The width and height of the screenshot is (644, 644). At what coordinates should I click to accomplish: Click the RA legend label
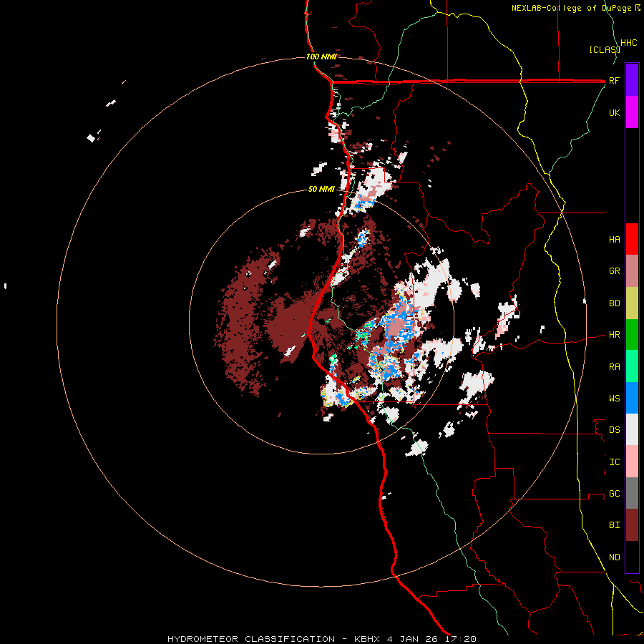[614, 367]
